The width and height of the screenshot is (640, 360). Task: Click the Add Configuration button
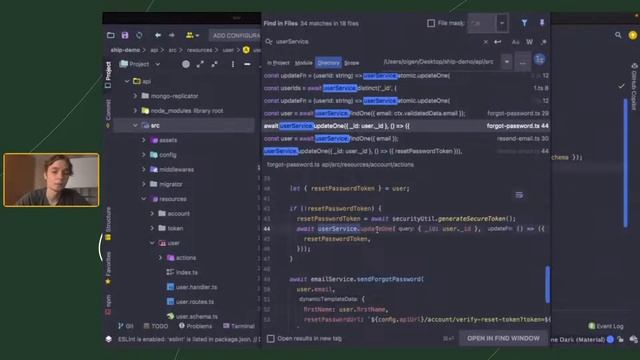tap(236, 36)
